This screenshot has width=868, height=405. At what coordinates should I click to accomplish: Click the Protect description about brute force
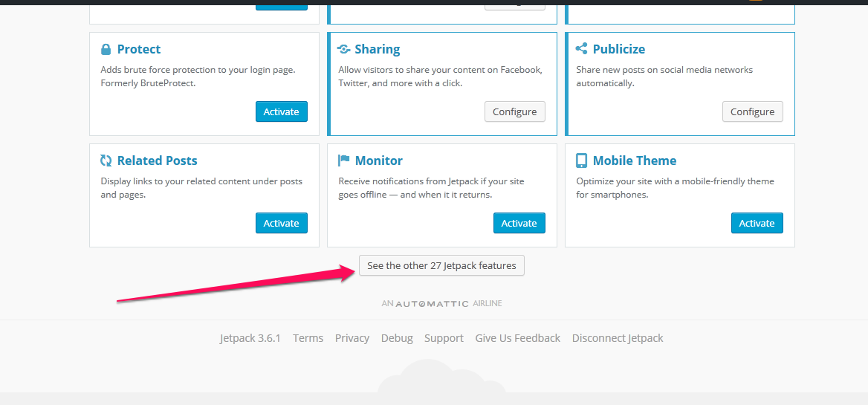[x=198, y=77]
